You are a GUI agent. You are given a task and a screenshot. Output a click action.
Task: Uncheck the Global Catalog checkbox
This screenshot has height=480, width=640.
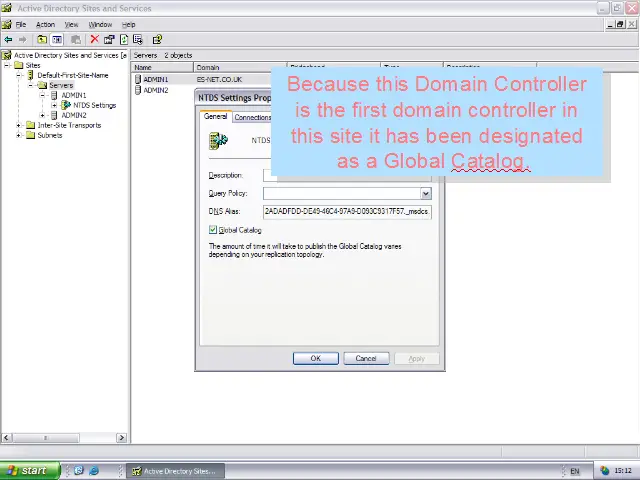click(213, 230)
